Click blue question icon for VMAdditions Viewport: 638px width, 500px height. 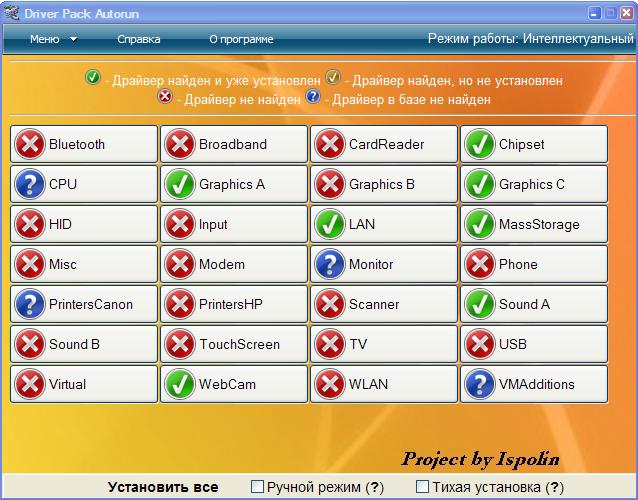coord(480,384)
